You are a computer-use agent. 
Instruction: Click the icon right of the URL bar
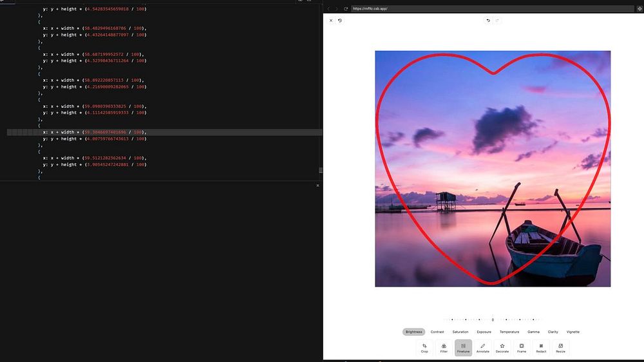point(639,8)
